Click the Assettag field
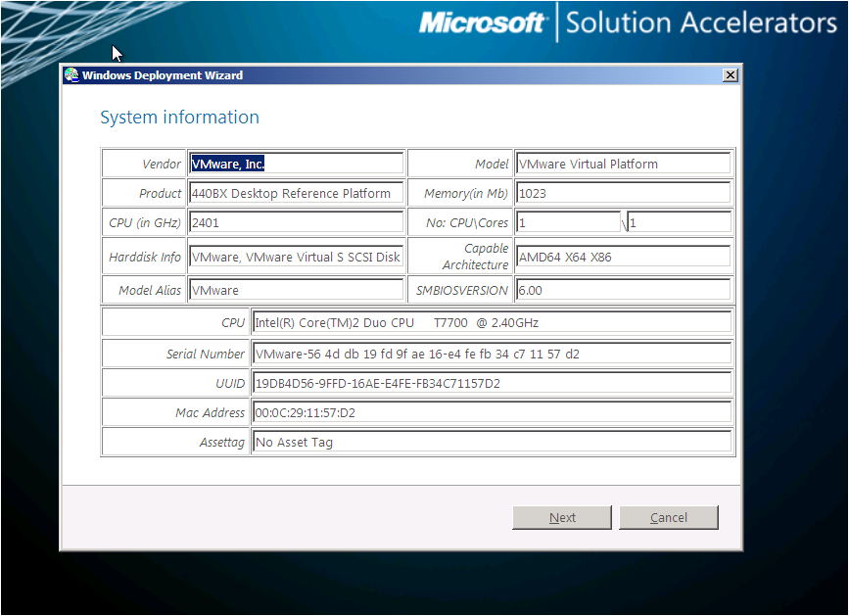849x616 pixels. coord(492,442)
